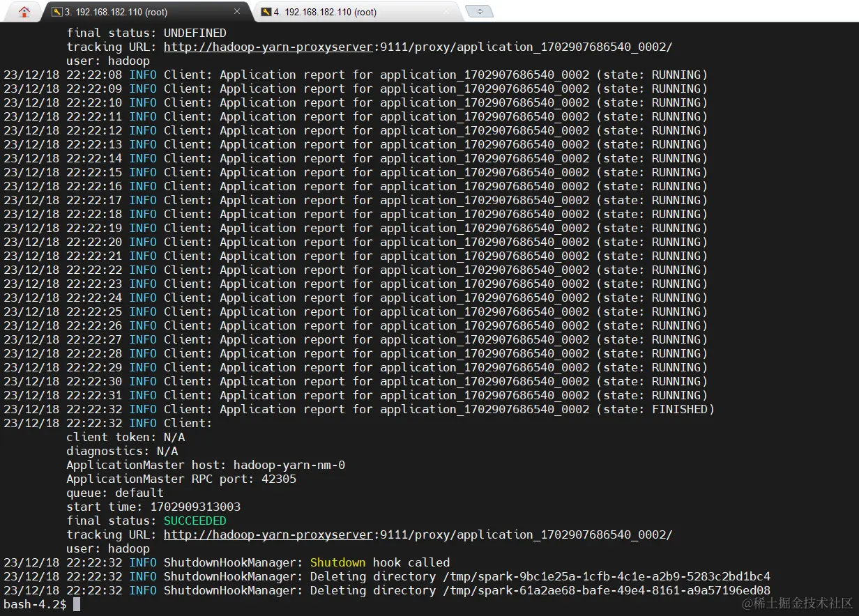Click 'ApplicationMaster RPC port: 42305' line
The image size is (859, 616).
pyautogui.click(x=181, y=479)
